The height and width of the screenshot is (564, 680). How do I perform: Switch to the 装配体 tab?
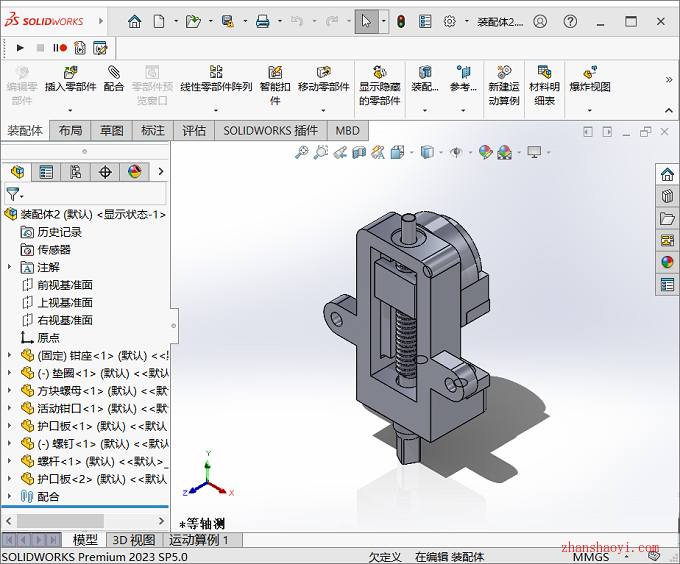click(25, 130)
